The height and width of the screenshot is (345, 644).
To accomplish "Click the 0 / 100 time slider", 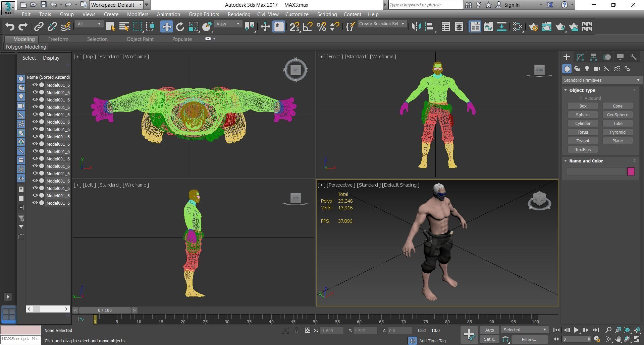I will (x=105, y=310).
